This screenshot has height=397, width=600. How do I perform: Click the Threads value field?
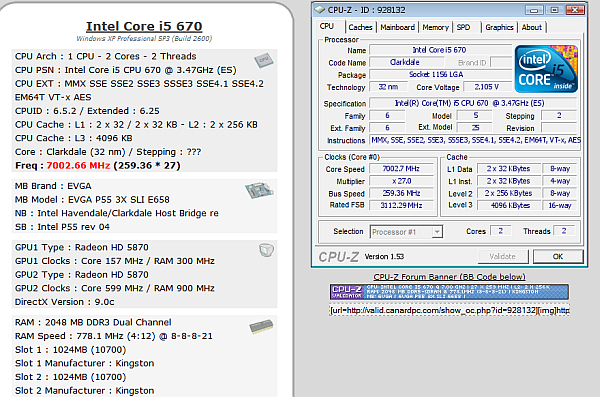point(564,231)
